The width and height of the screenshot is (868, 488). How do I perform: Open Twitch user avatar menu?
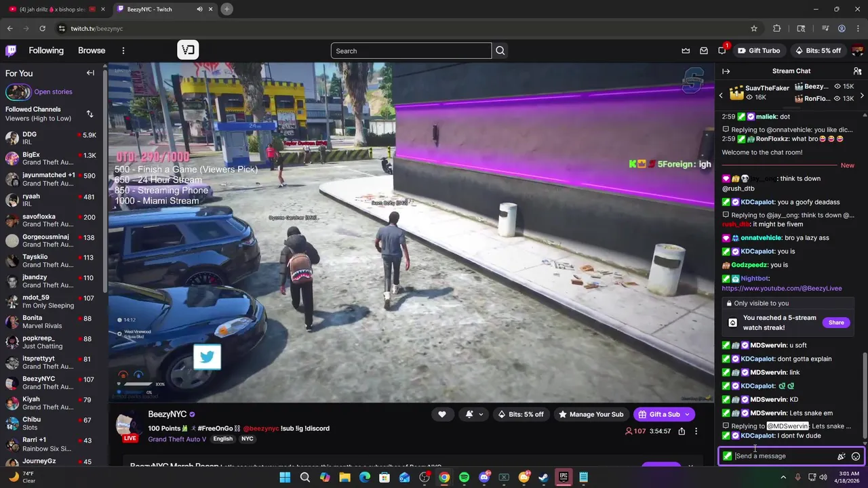click(x=858, y=51)
